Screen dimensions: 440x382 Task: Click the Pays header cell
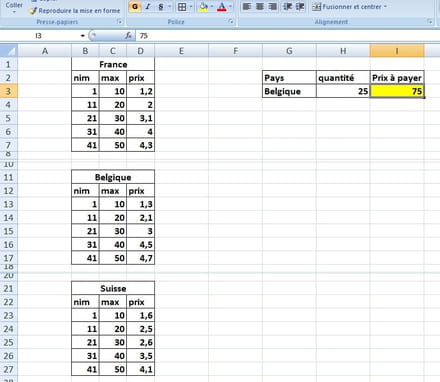[x=289, y=78]
